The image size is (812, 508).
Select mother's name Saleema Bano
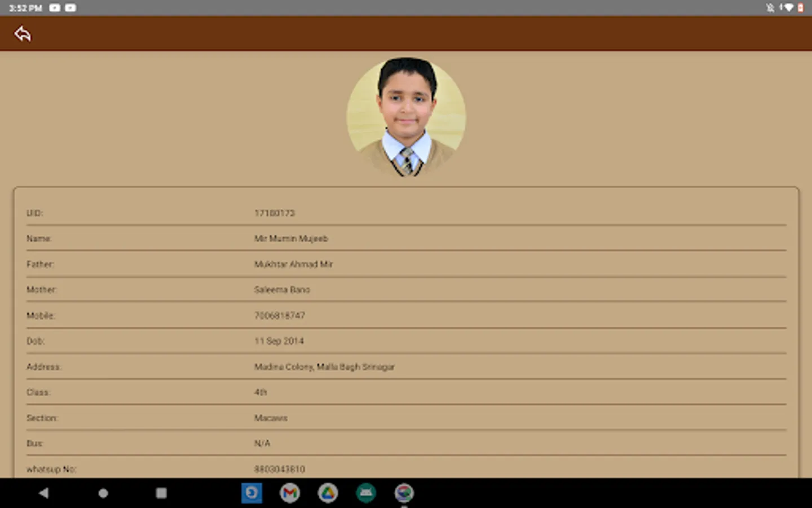282,290
